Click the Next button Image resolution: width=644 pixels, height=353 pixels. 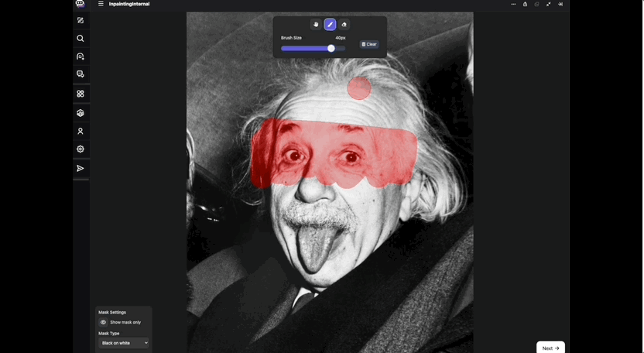pyautogui.click(x=550, y=348)
